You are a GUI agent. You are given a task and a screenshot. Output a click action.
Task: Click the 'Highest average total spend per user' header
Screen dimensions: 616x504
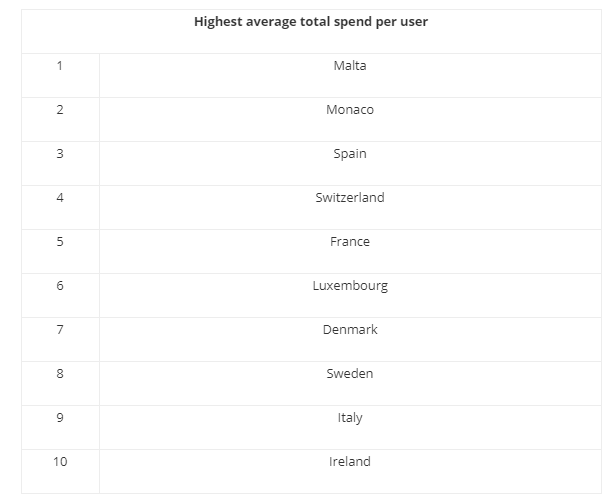tap(311, 22)
